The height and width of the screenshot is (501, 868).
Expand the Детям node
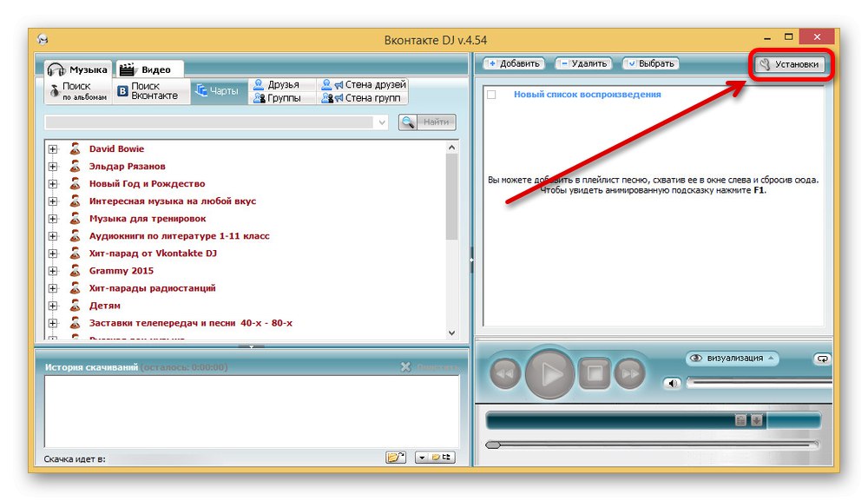point(53,306)
